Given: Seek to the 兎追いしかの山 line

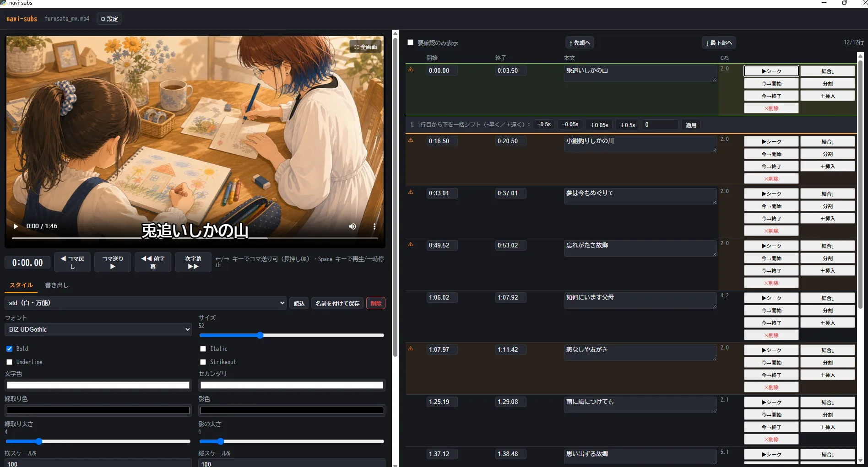Looking at the screenshot, I should tap(771, 71).
